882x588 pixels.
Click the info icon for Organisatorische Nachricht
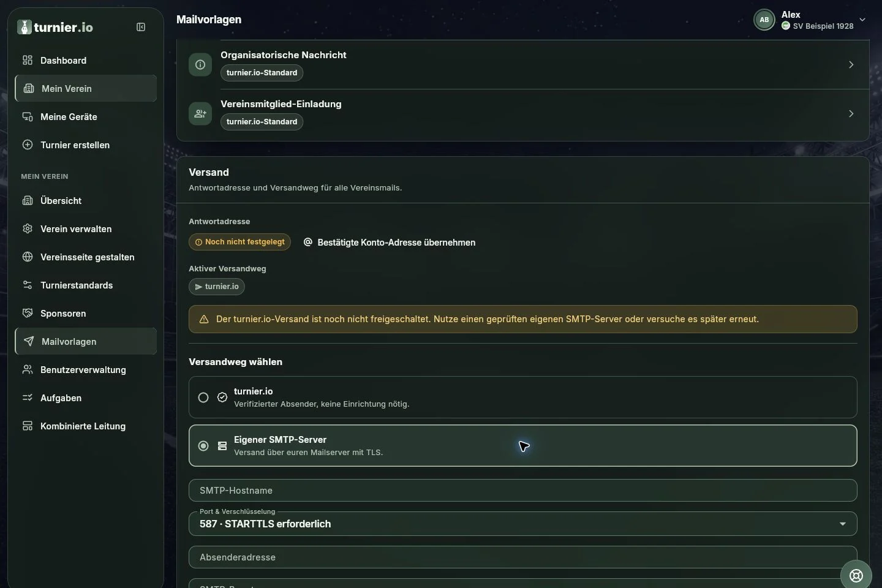point(200,64)
